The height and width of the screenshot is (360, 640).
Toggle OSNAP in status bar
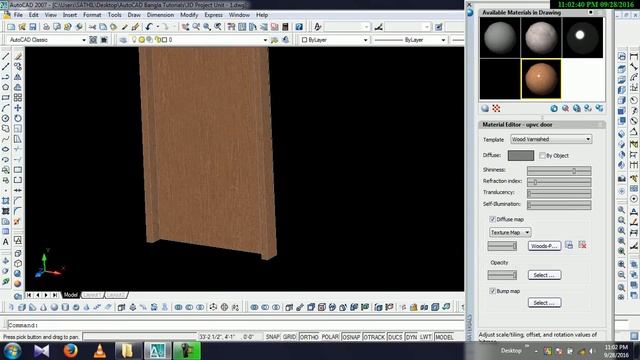[x=351, y=337]
